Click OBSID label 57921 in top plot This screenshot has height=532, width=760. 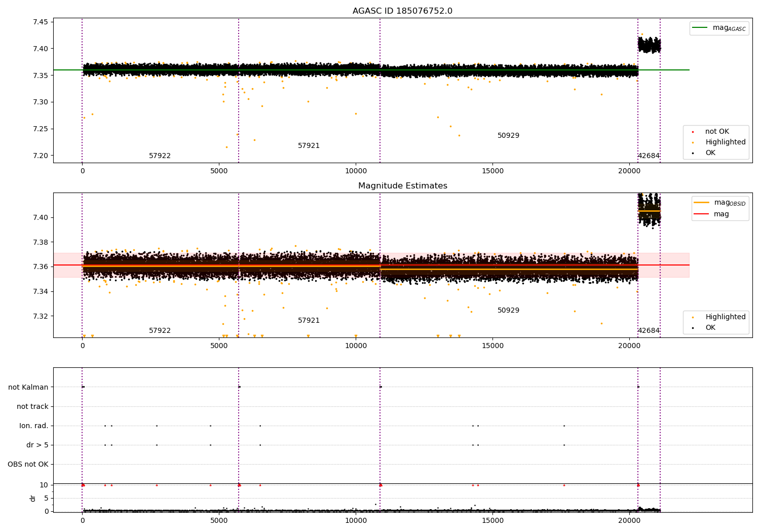point(309,146)
